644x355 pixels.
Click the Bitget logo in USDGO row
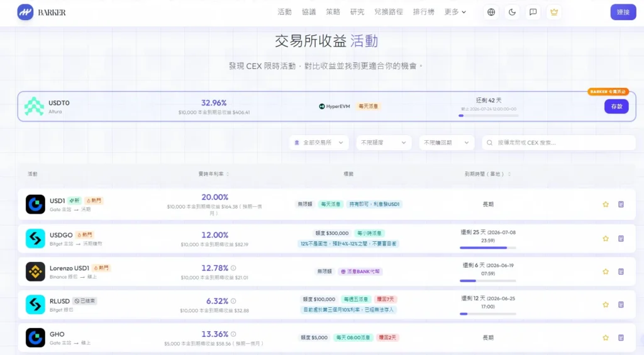[35, 238]
